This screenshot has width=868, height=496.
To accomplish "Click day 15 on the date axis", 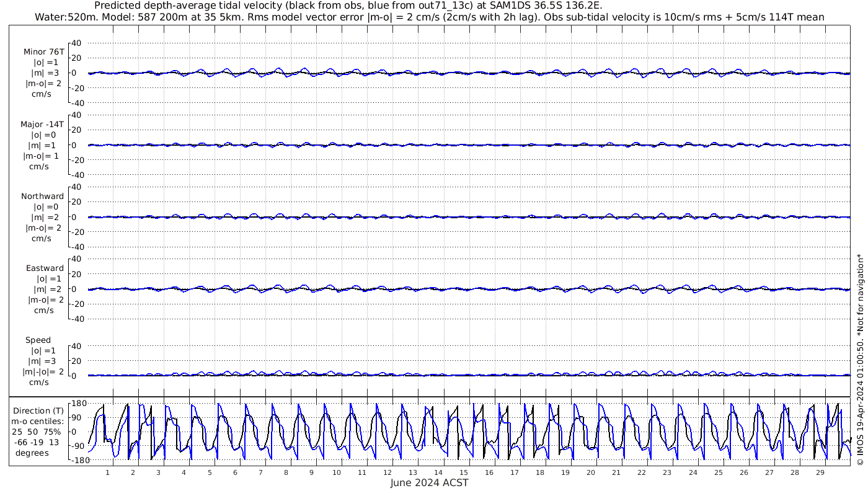I will tap(464, 472).
